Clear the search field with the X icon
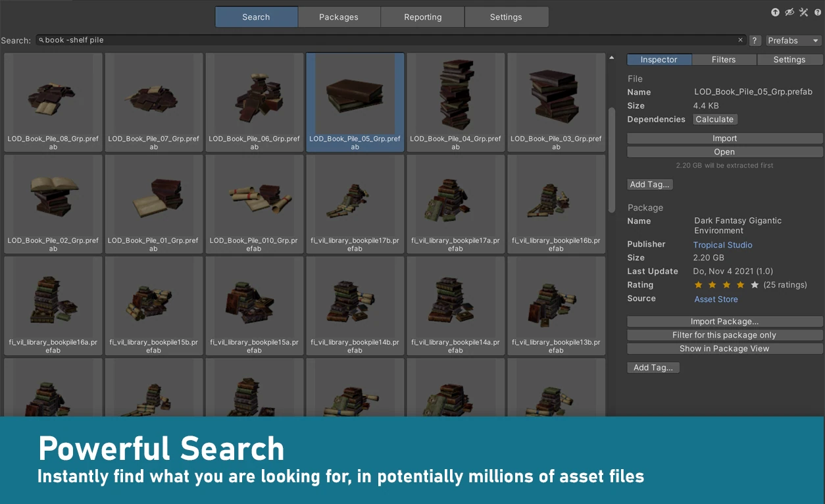 (740, 40)
